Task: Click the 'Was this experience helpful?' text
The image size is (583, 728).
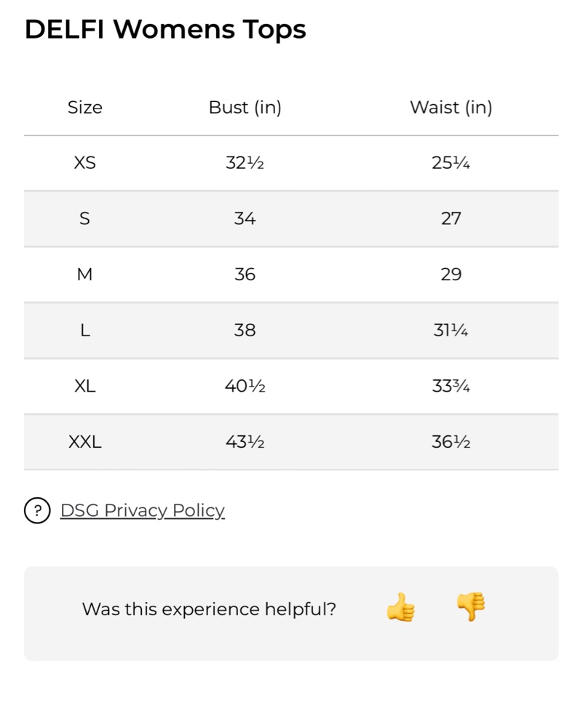Action: tap(209, 609)
